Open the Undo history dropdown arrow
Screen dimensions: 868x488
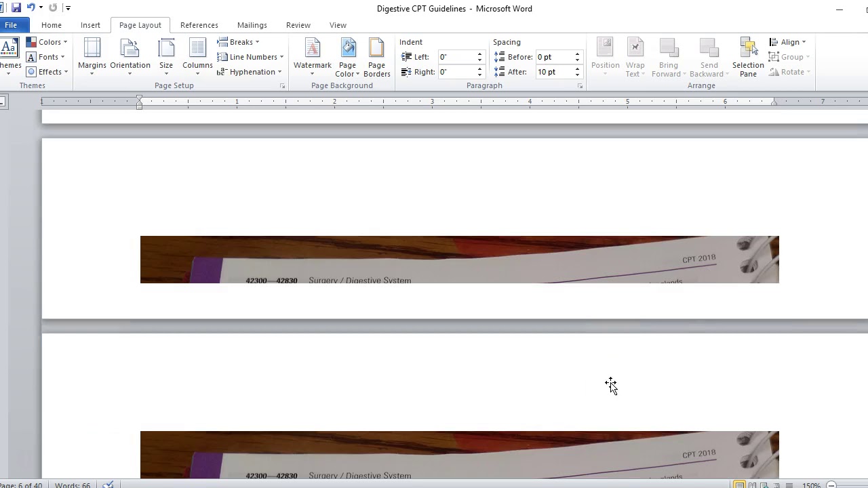point(41,8)
